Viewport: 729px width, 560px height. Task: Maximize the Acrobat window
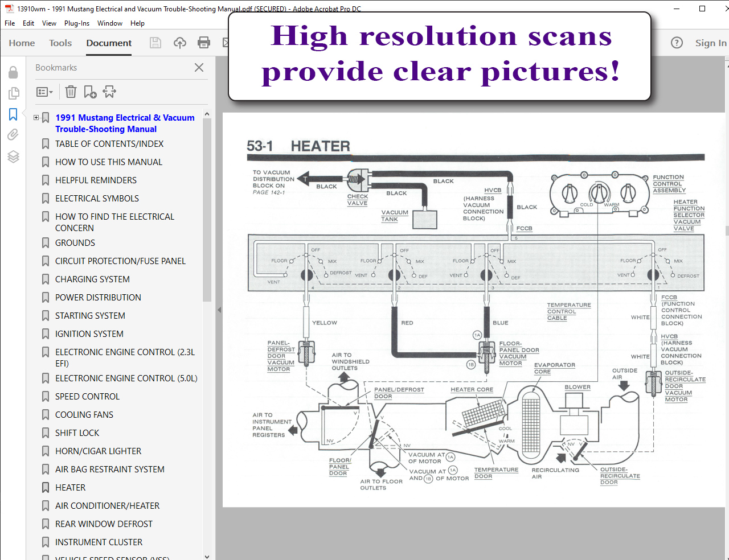pyautogui.click(x=702, y=9)
